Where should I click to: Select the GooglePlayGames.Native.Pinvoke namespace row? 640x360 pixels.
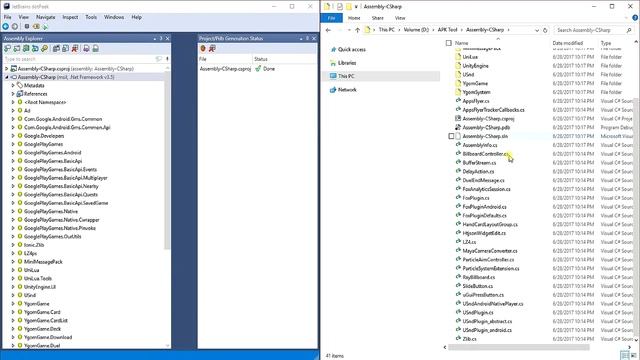pyautogui.click(x=60, y=228)
